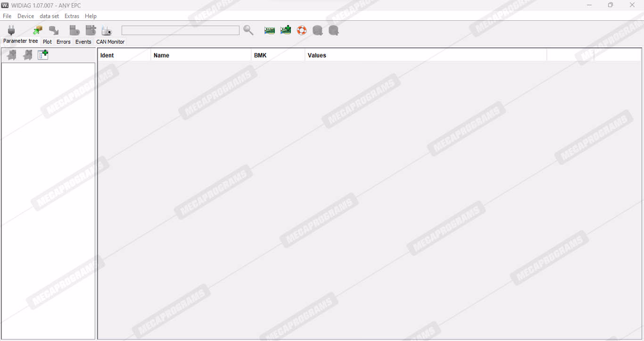Open the Extras menu

click(x=72, y=16)
